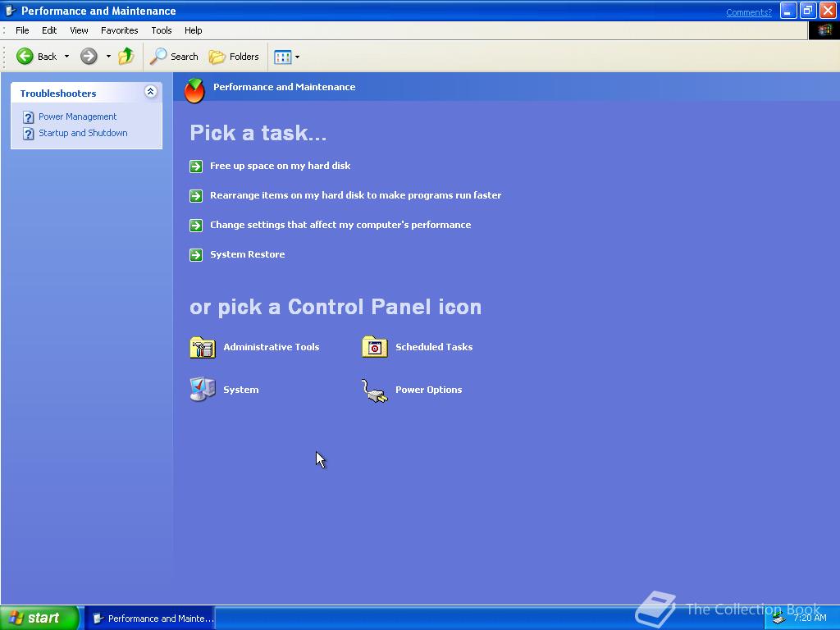Select 'Rearrange items on my hard disk' task

click(x=356, y=195)
